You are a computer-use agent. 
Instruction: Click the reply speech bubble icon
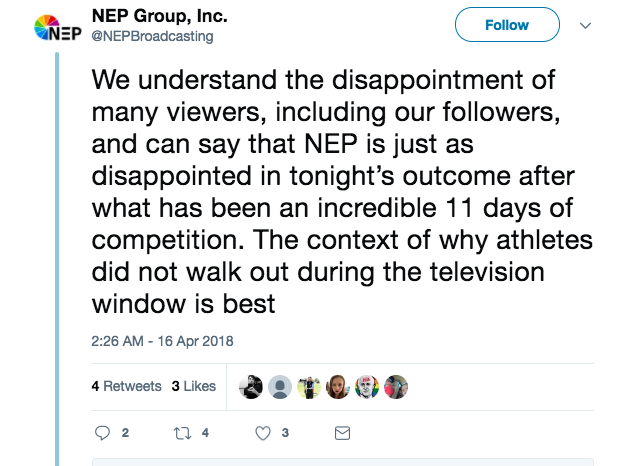tap(102, 433)
